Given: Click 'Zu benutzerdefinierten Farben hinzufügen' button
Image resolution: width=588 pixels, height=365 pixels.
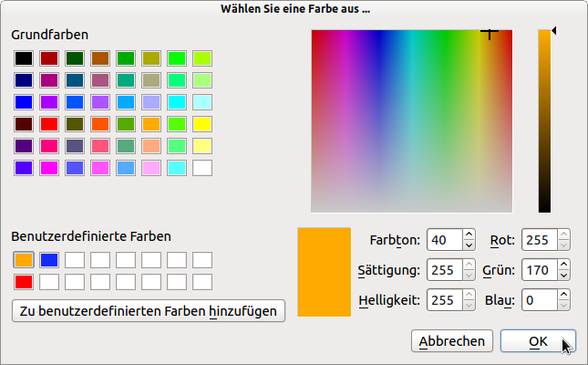Looking at the screenshot, I should click(149, 310).
